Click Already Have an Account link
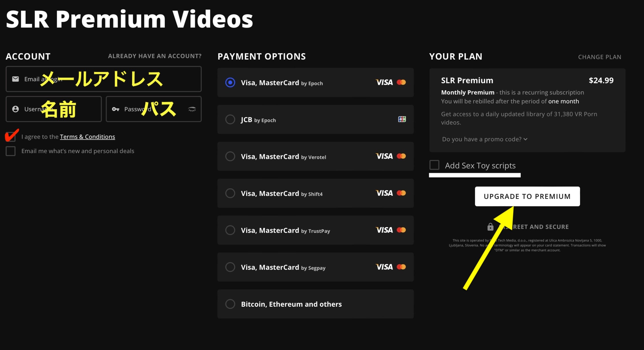The image size is (644, 350). tap(155, 56)
